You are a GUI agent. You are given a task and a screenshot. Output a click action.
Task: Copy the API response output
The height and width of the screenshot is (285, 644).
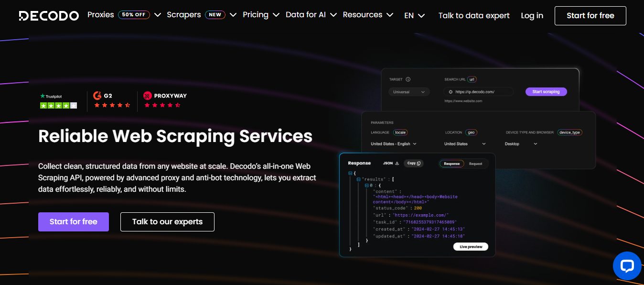click(413, 163)
